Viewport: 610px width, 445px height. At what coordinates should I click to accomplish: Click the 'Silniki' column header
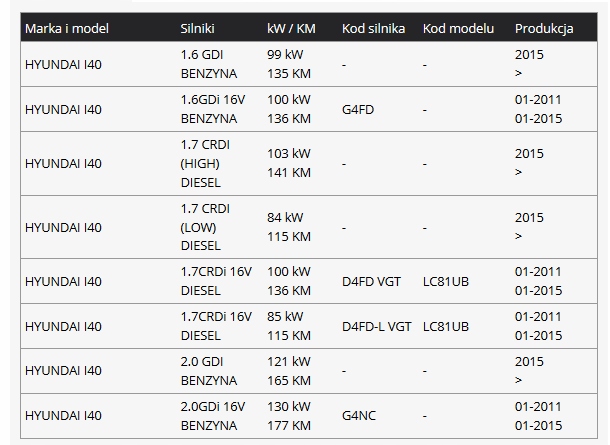pos(199,29)
